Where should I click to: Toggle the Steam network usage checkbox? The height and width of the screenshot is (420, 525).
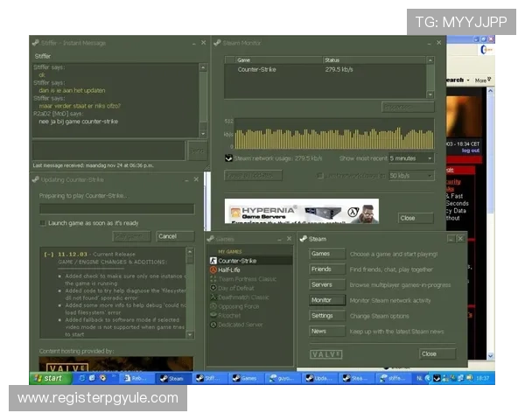(228, 158)
